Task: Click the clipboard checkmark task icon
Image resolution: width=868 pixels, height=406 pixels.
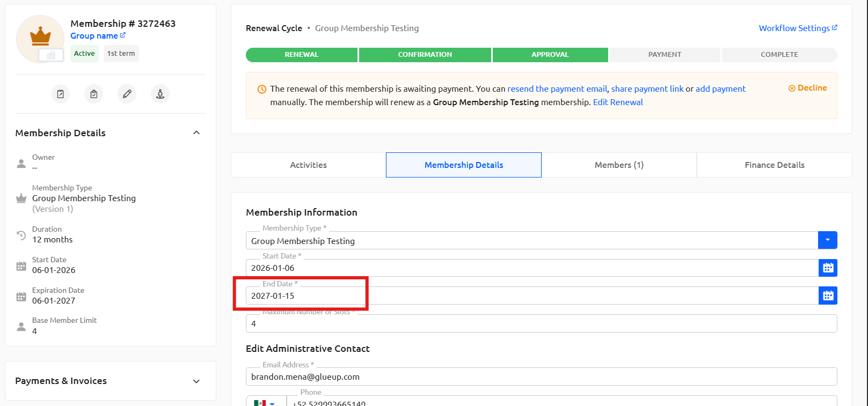Action: 94,94
